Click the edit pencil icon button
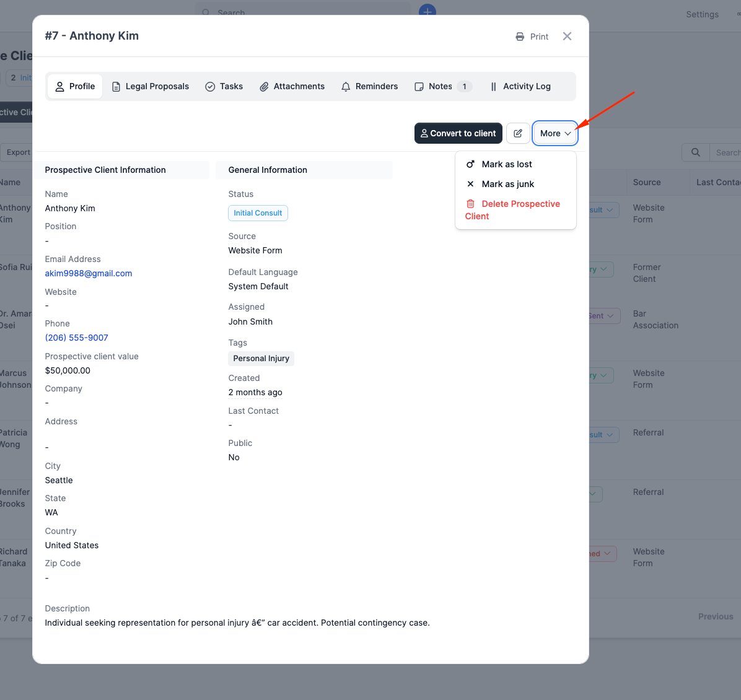 point(518,133)
